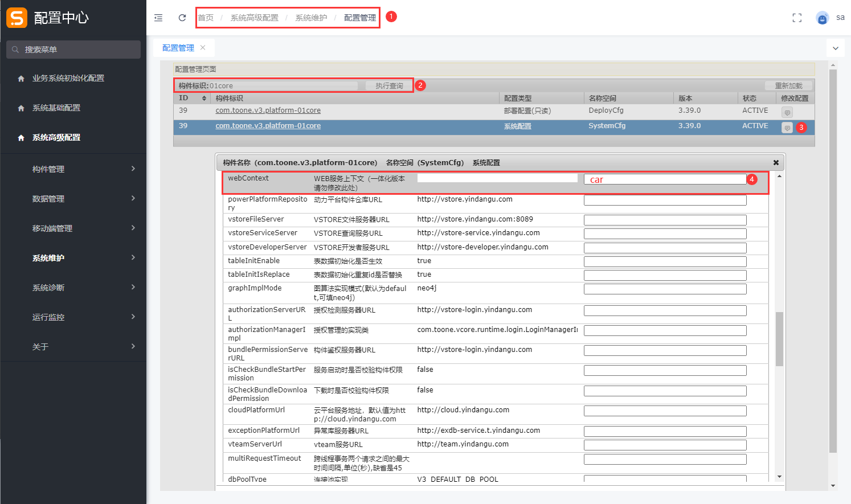Click the webContext new value field
The image size is (851, 504).
[x=665, y=179]
